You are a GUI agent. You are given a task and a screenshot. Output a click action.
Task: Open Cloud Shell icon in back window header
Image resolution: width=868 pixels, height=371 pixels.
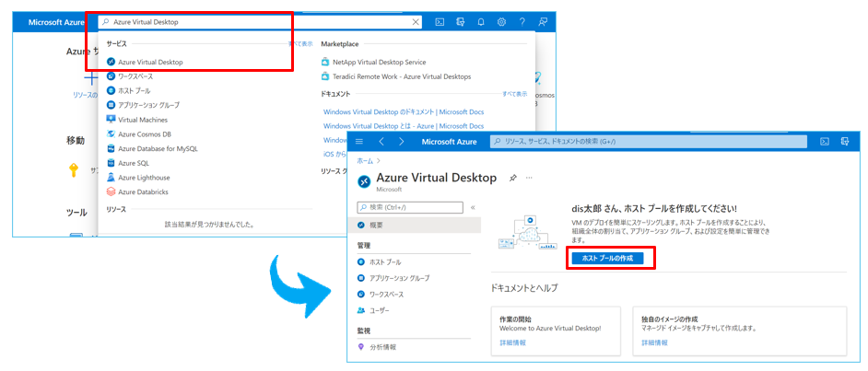point(440,22)
